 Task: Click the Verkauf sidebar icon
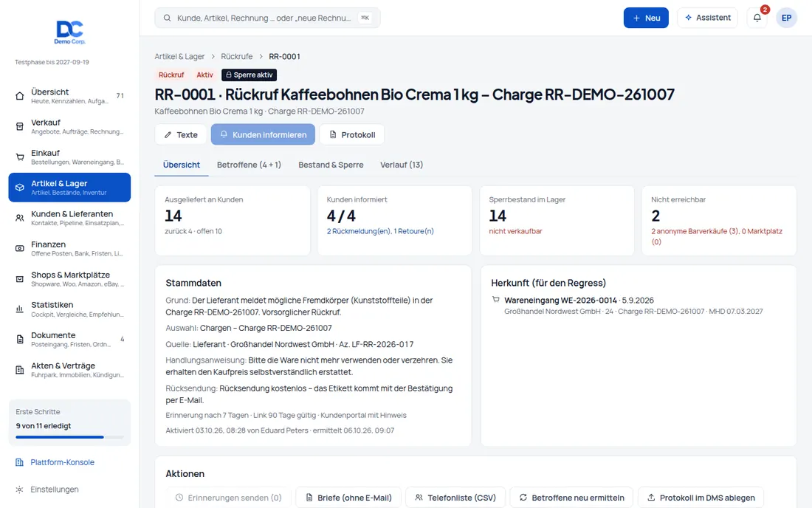click(x=20, y=126)
